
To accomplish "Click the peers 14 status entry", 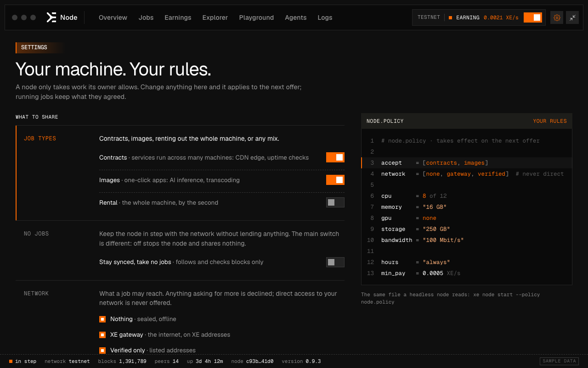I will (167, 361).
